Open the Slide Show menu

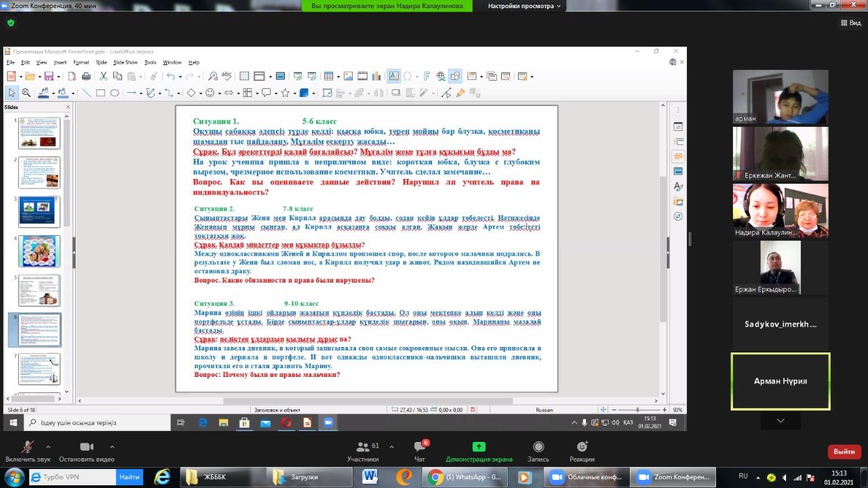coord(125,62)
